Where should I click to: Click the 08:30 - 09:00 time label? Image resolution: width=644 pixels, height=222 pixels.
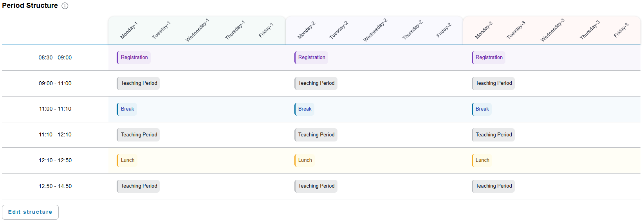[55, 57]
